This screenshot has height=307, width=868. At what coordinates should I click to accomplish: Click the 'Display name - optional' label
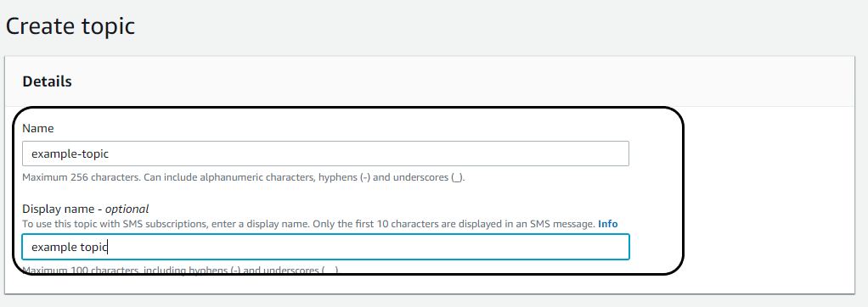click(x=85, y=209)
